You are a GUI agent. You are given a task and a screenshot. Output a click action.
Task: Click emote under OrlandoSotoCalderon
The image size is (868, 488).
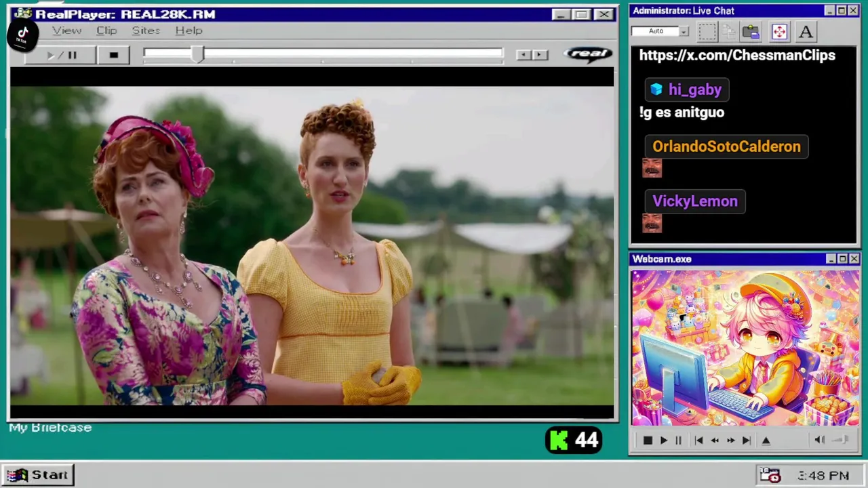click(652, 168)
